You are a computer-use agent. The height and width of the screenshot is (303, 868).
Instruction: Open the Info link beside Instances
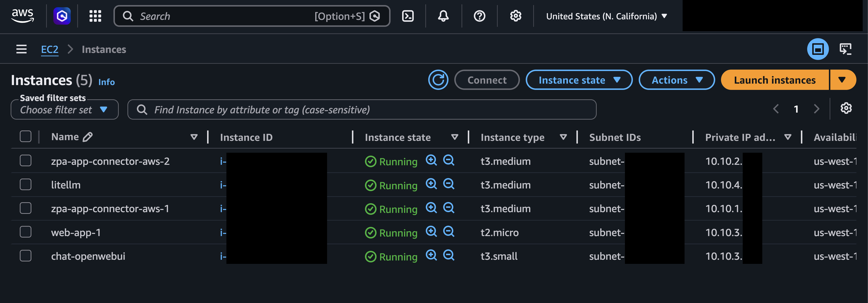pyautogui.click(x=106, y=82)
